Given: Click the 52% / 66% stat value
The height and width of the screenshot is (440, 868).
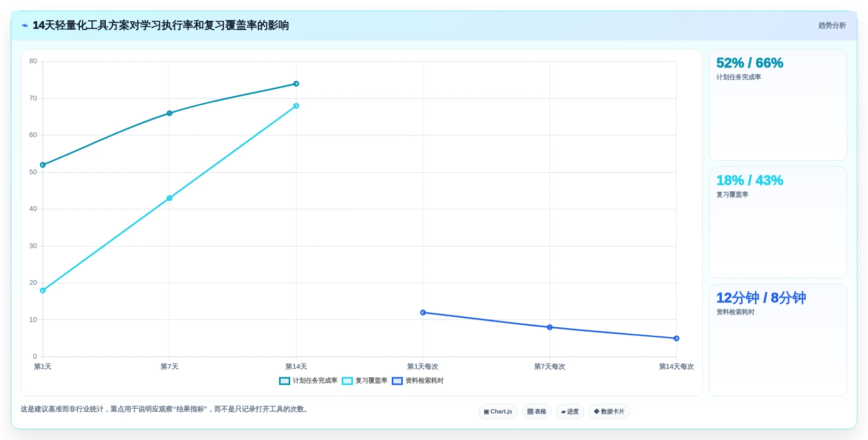Looking at the screenshot, I should coord(749,63).
